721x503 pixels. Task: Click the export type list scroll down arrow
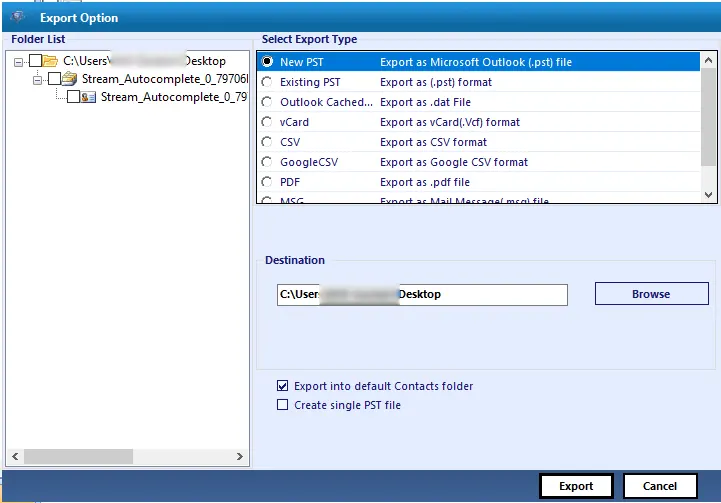point(708,194)
